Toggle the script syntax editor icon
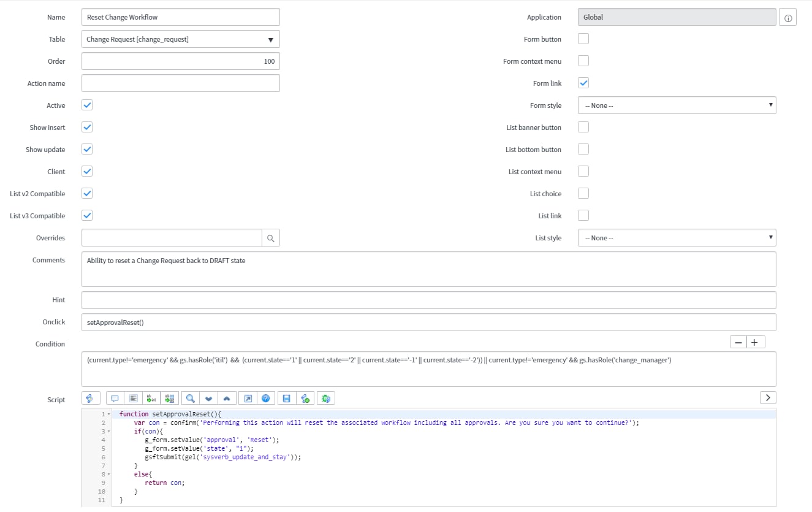 91,399
